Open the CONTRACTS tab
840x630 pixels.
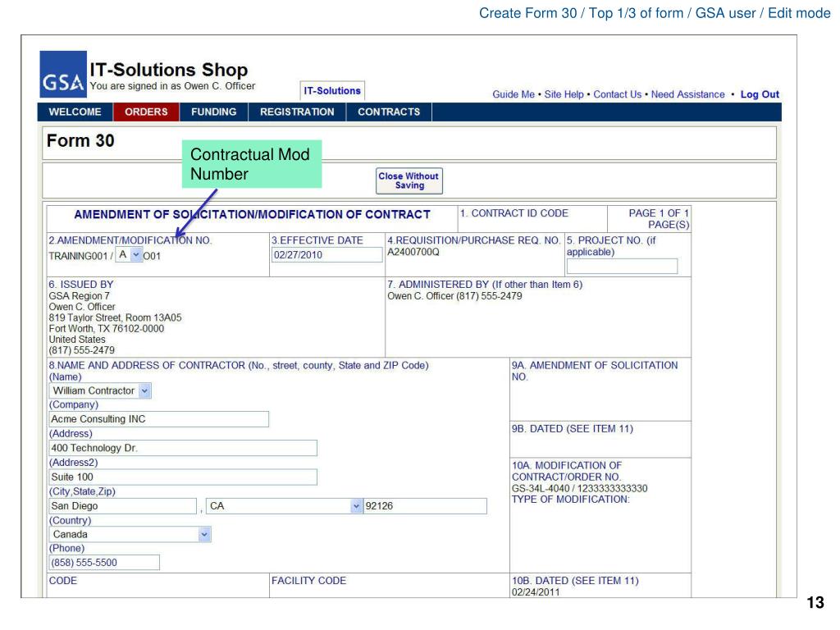click(x=389, y=112)
